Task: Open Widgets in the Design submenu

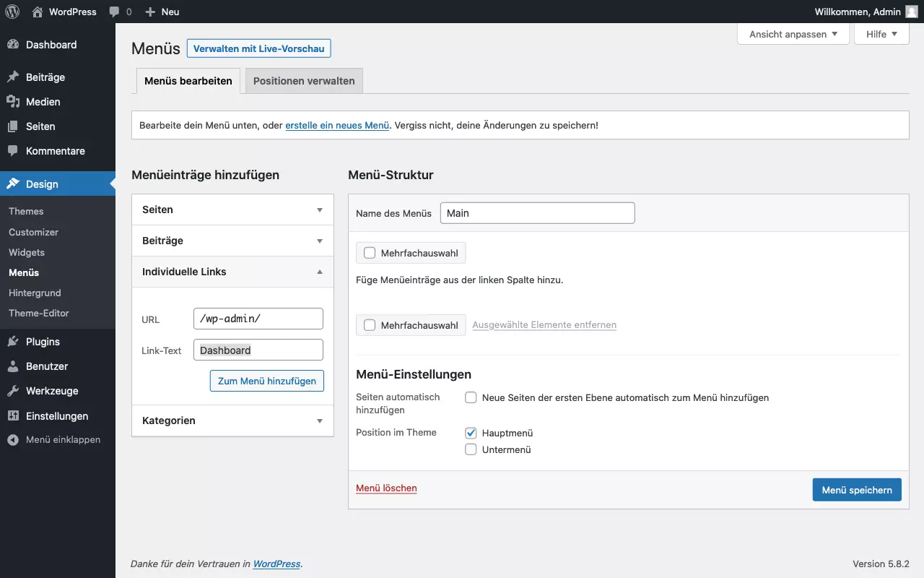Action: (27, 252)
